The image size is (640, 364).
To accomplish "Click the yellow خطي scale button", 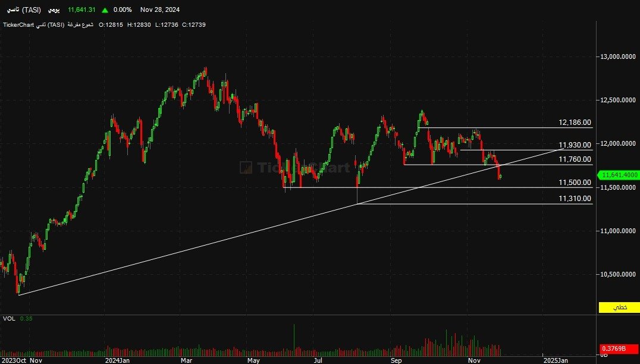I will pyautogui.click(x=619, y=307).
